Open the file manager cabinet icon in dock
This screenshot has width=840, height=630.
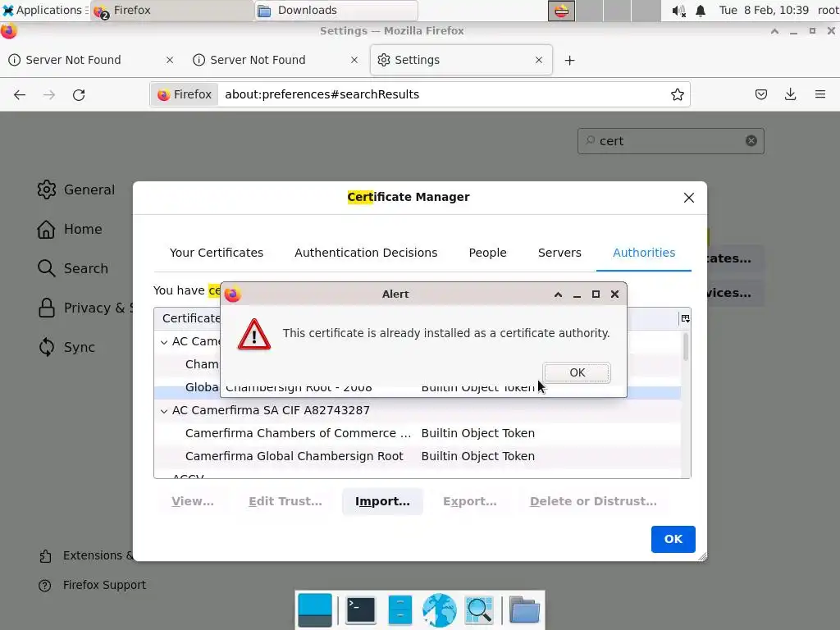coord(399,610)
